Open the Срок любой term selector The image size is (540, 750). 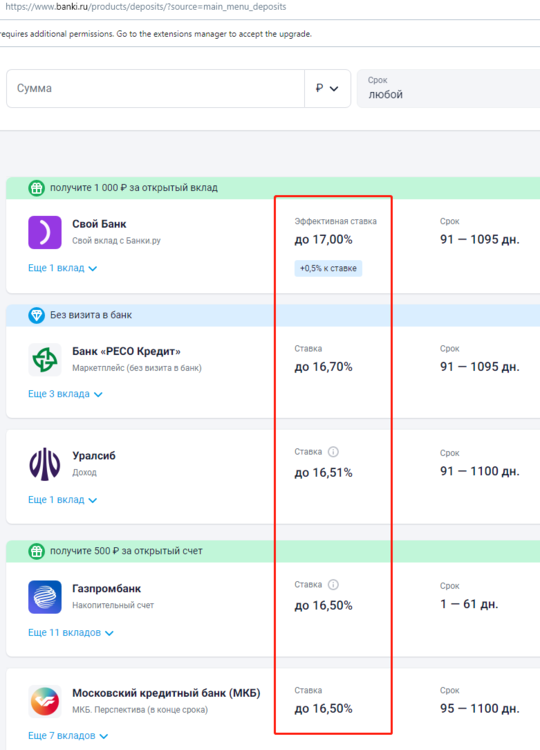point(449,88)
